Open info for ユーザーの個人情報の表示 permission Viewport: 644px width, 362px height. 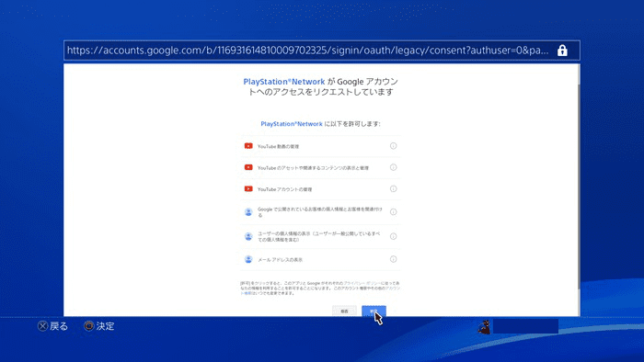coord(393,236)
